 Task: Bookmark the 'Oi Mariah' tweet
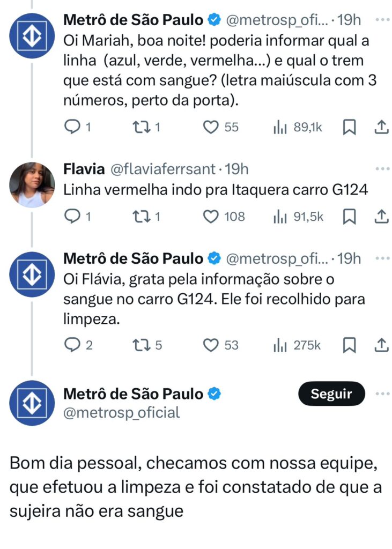pos(349,127)
